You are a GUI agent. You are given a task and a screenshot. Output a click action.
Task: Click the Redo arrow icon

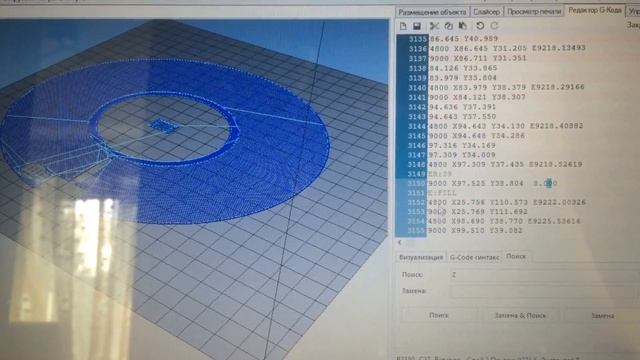click(x=494, y=26)
